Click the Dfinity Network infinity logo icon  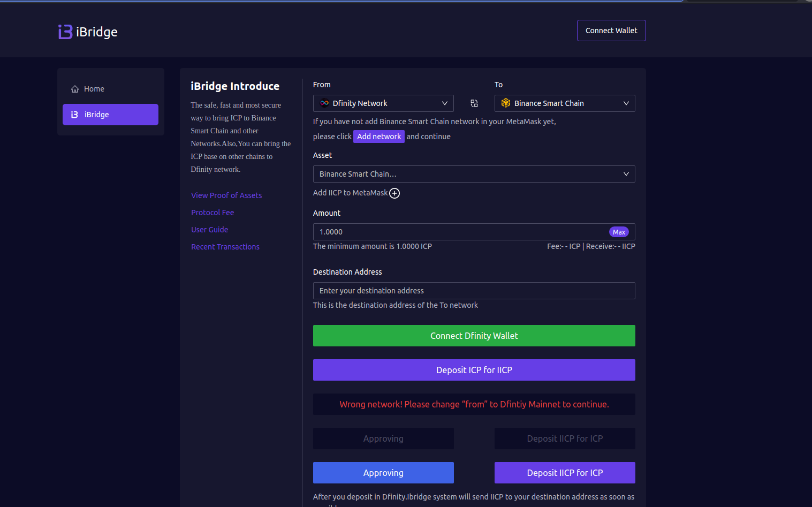(324, 103)
